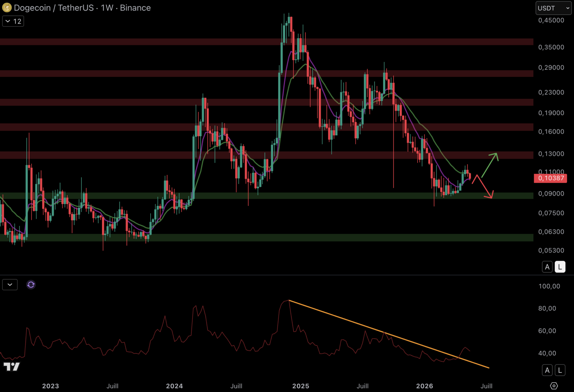This screenshot has width=574, height=392.
Task: Toggle log scale L on price chart
Action: coord(560,267)
